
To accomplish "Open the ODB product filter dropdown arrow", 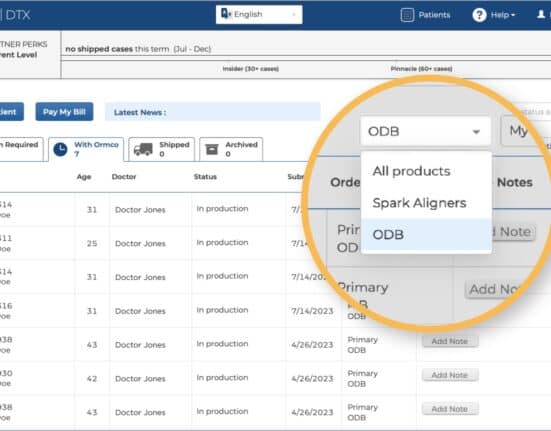I will coord(476,132).
